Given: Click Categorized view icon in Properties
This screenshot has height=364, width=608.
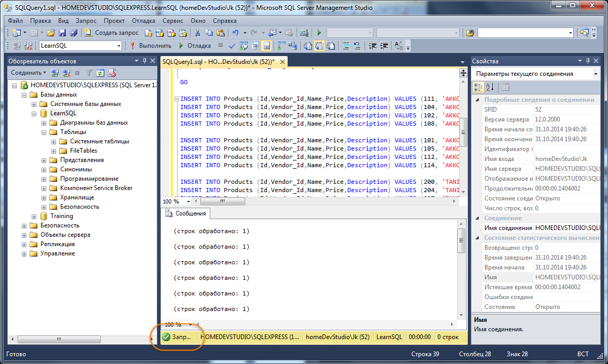Looking at the screenshot, I should pos(479,87).
